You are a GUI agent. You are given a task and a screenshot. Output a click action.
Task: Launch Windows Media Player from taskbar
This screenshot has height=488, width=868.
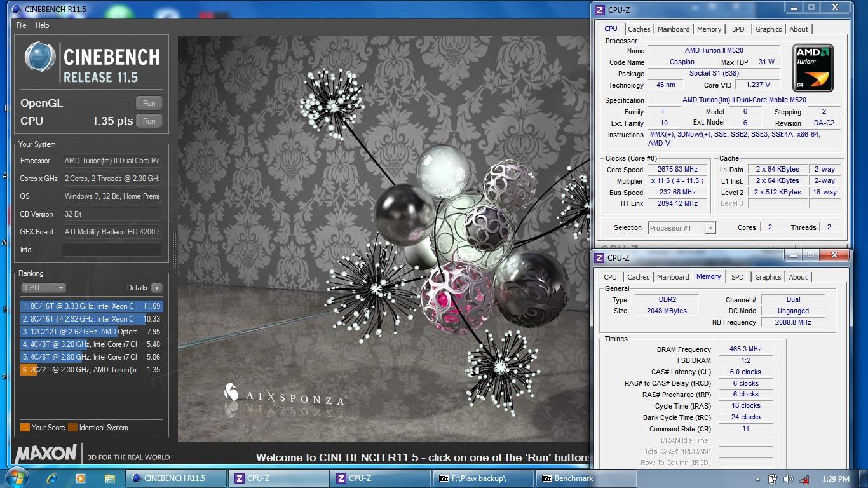[81, 478]
